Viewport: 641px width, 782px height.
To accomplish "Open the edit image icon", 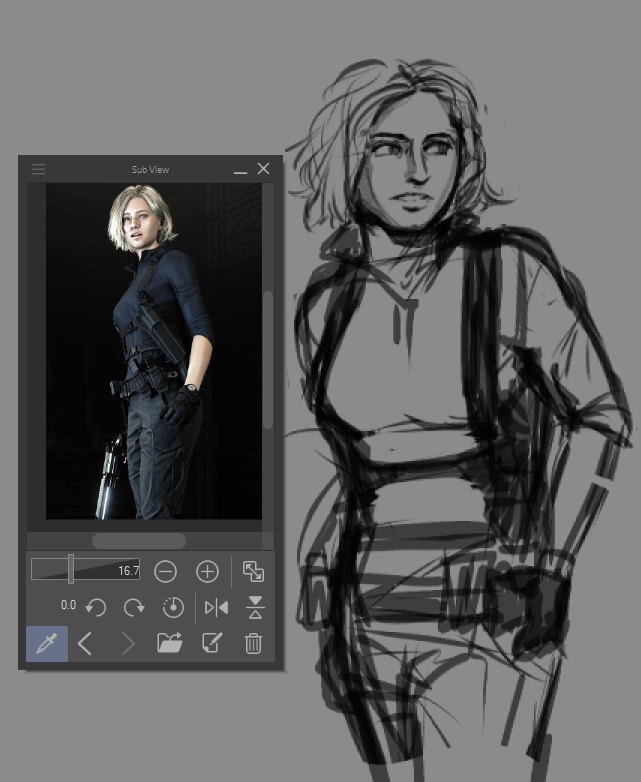I will coord(212,643).
